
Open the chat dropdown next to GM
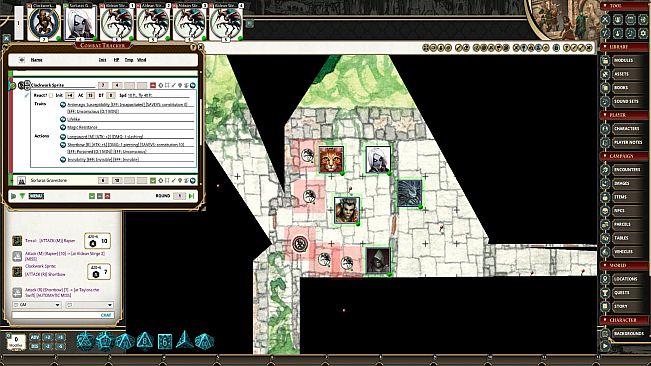click(89, 305)
